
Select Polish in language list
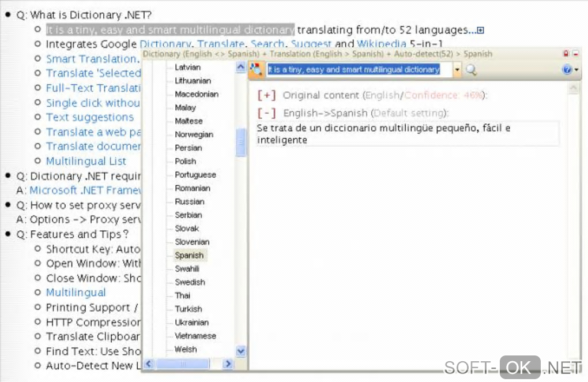coord(185,162)
